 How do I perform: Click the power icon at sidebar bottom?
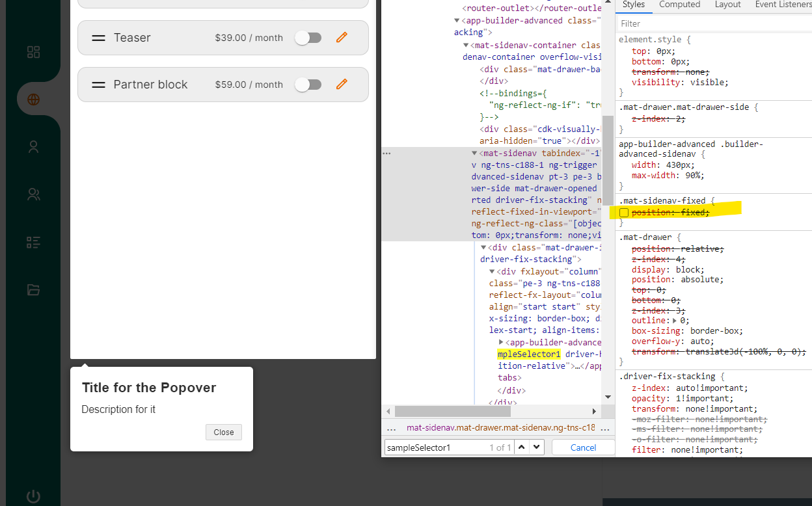coord(33,497)
